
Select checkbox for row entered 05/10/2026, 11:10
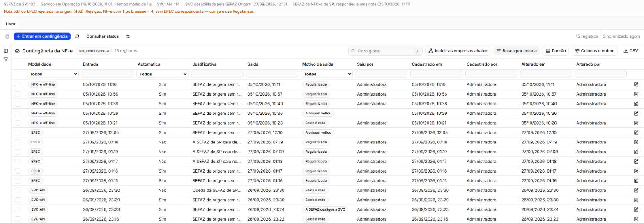pos(18,84)
